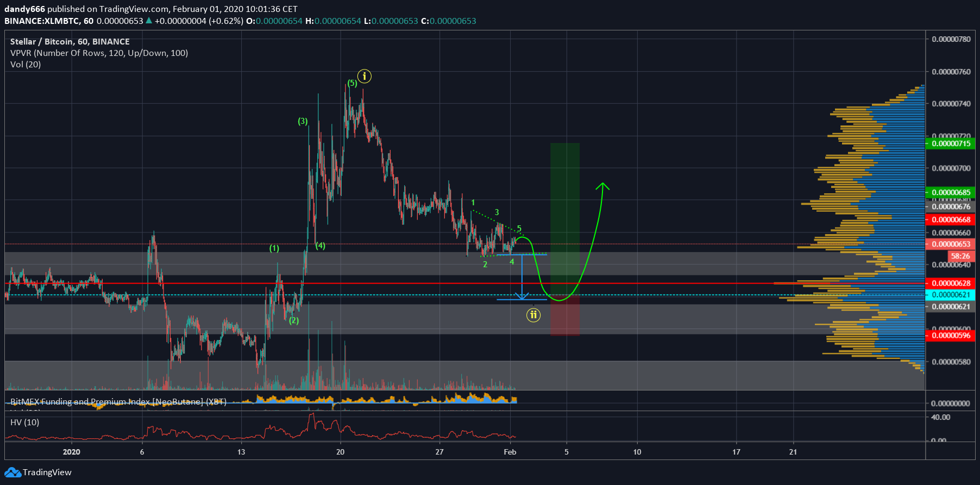
Task: Click the gray 0.00000621 price label
Action: [x=950, y=306]
